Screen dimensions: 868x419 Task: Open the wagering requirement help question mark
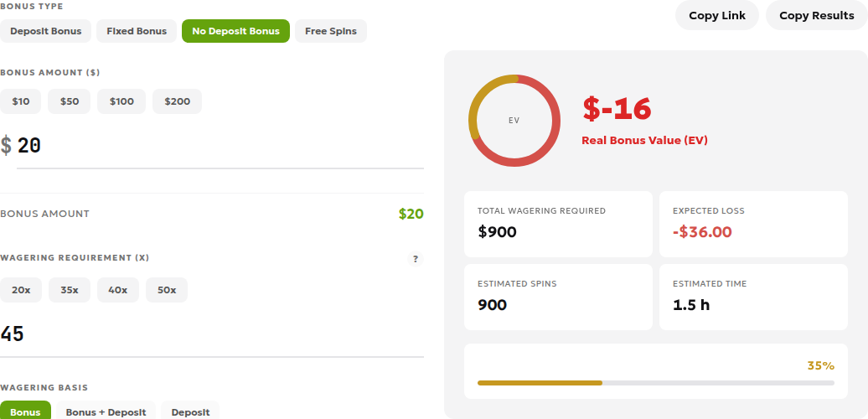[416, 258]
